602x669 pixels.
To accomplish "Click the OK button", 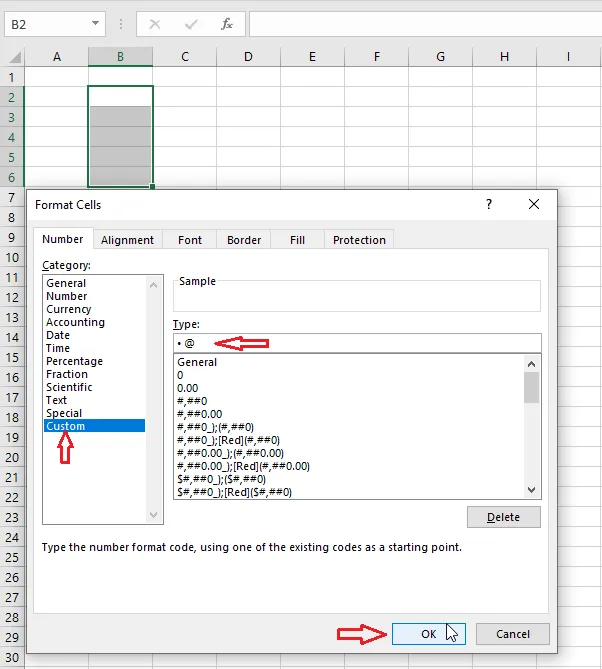I will click(429, 634).
